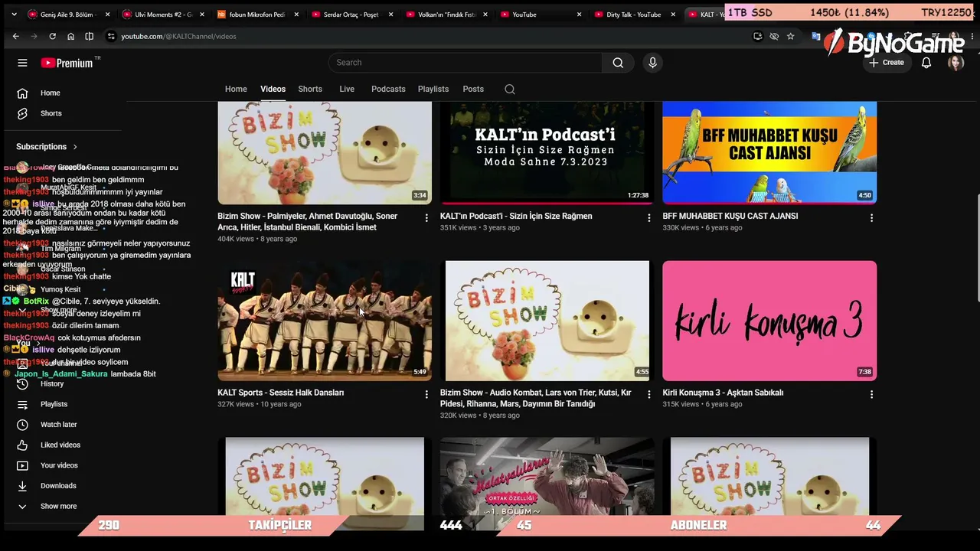Open the channel Posts tab
The image size is (980, 551).
coord(473,89)
